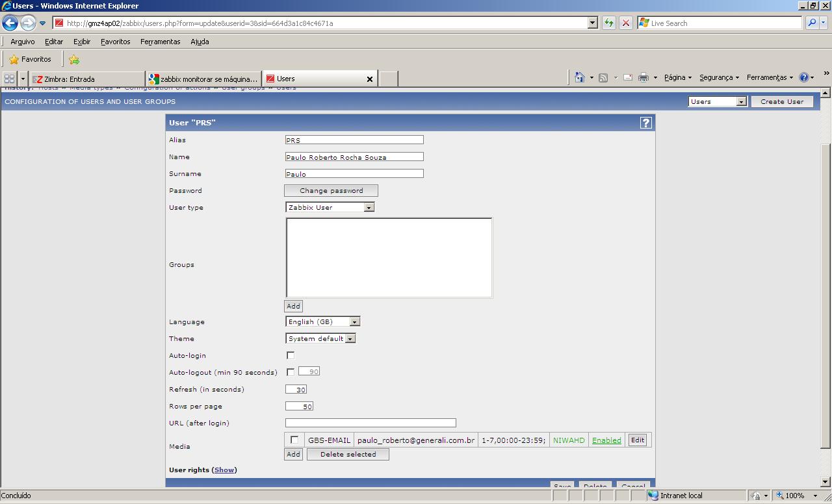Open the Users configuration dropdown
Image resolution: width=832 pixels, height=504 pixels.
click(718, 101)
